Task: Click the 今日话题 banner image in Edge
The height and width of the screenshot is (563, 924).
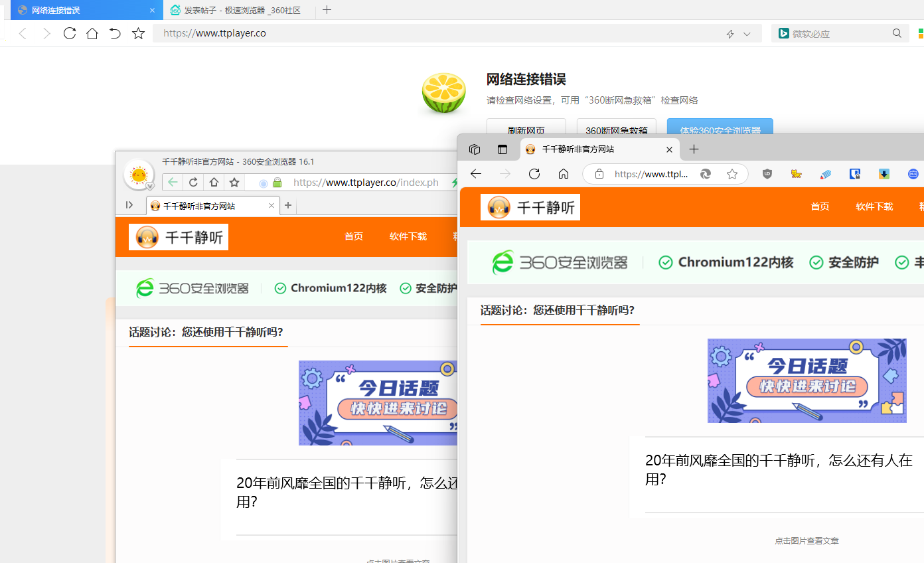Action: 807,380
